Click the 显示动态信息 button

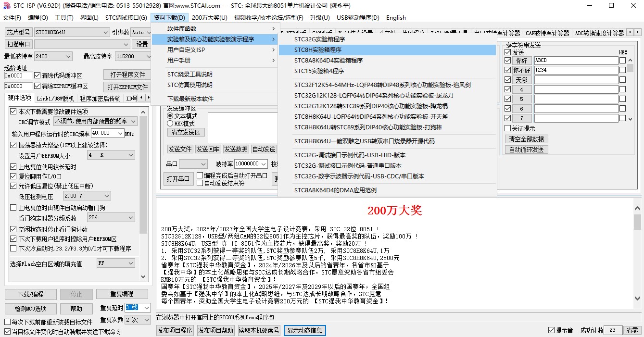[x=305, y=330]
